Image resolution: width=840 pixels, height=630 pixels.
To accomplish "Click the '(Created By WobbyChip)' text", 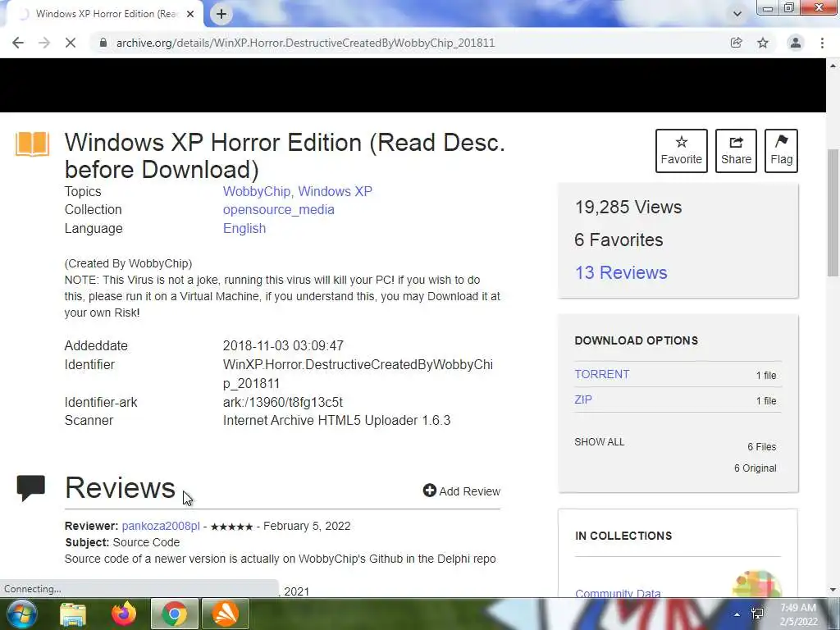I will click(128, 263).
